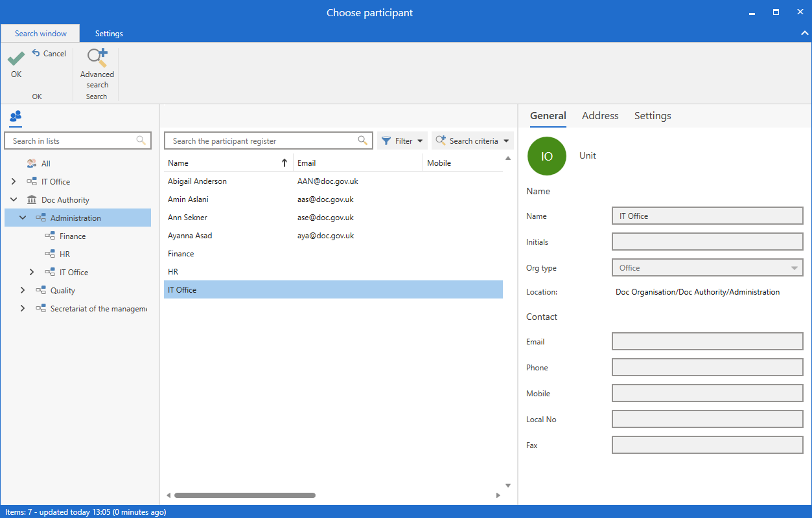Click the Doc Authority building icon
Image resolution: width=812 pixels, height=518 pixels.
[32, 200]
